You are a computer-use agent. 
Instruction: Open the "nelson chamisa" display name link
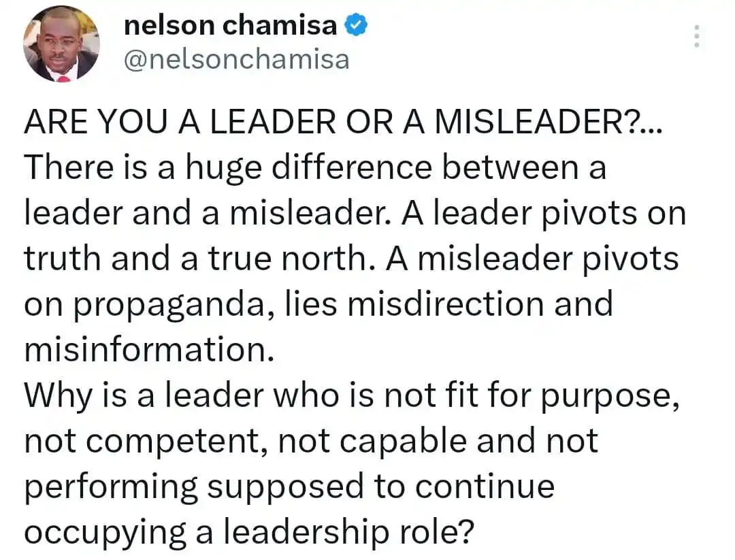click(231, 25)
